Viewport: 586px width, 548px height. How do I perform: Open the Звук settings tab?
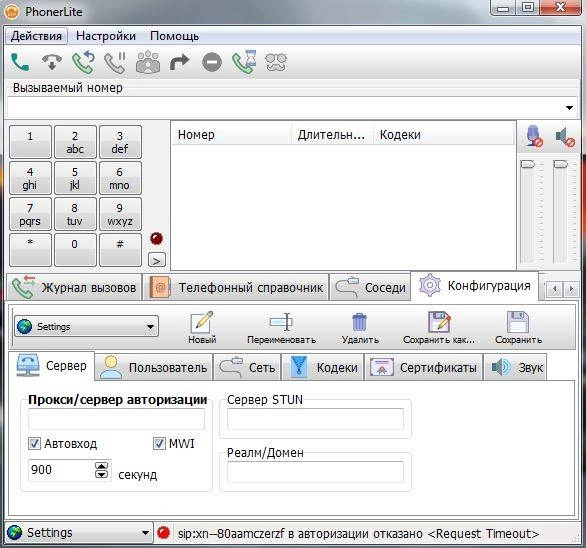tap(515, 367)
